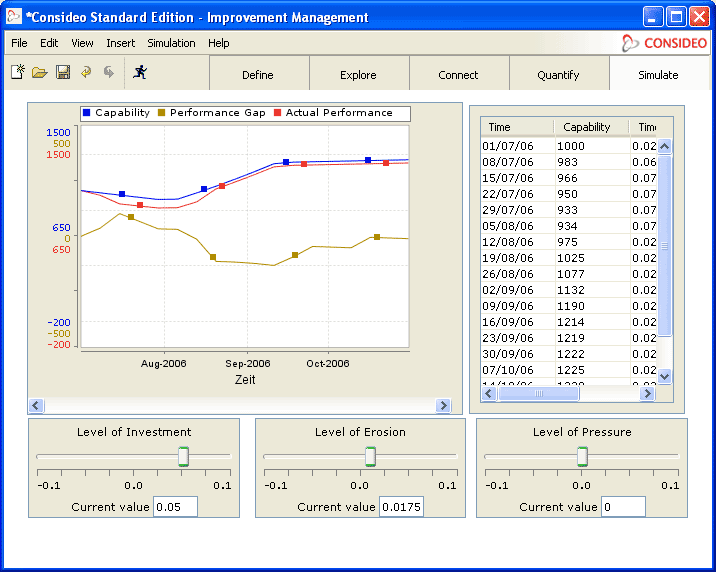Image resolution: width=716 pixels, height=572 pixels.
Task: Select the 29/07/06 table row
Action: pos(569,210)
